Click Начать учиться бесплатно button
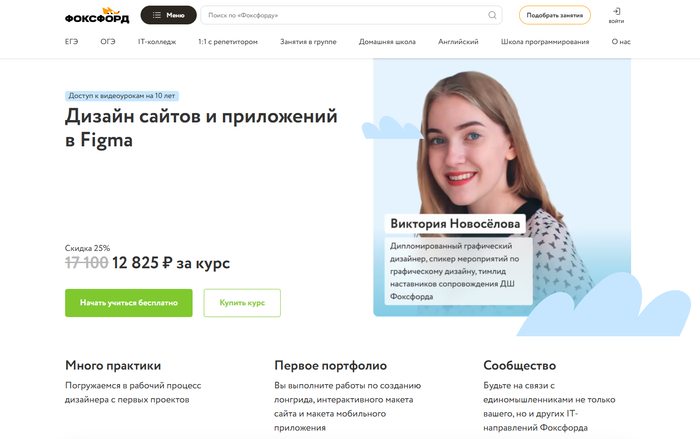 (x=129, y=303)
